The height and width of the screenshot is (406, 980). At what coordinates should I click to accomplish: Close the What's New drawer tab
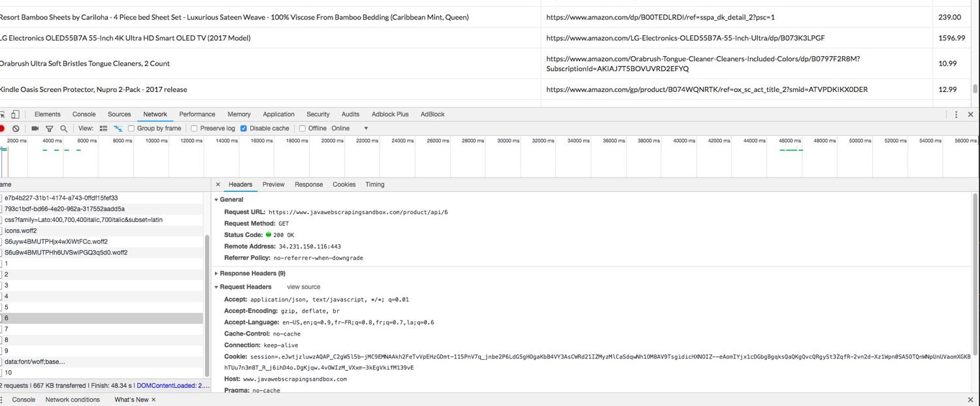click(154, 399)
